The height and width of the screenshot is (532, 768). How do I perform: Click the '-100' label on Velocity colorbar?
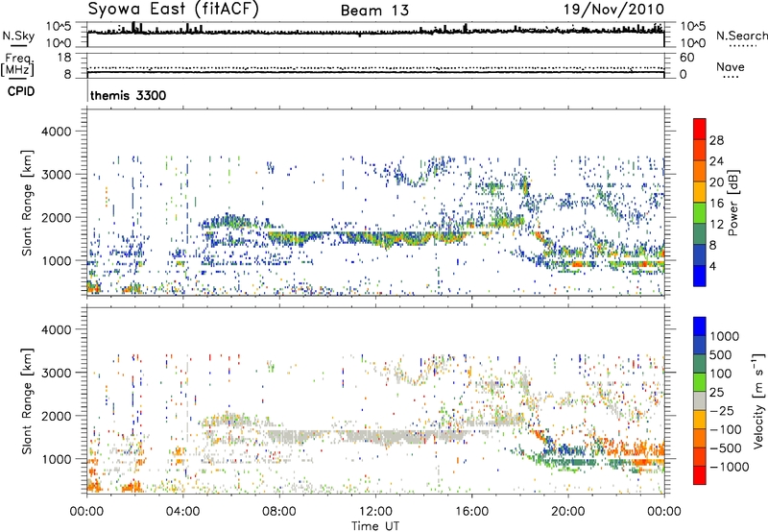pyautogui.click(x=726, y=429)
